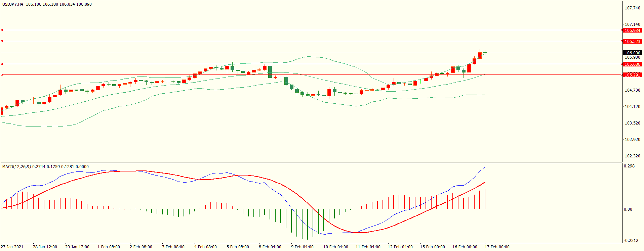
Task: Click the 10 Feb 04:00 time label
Action: (336, 247)
